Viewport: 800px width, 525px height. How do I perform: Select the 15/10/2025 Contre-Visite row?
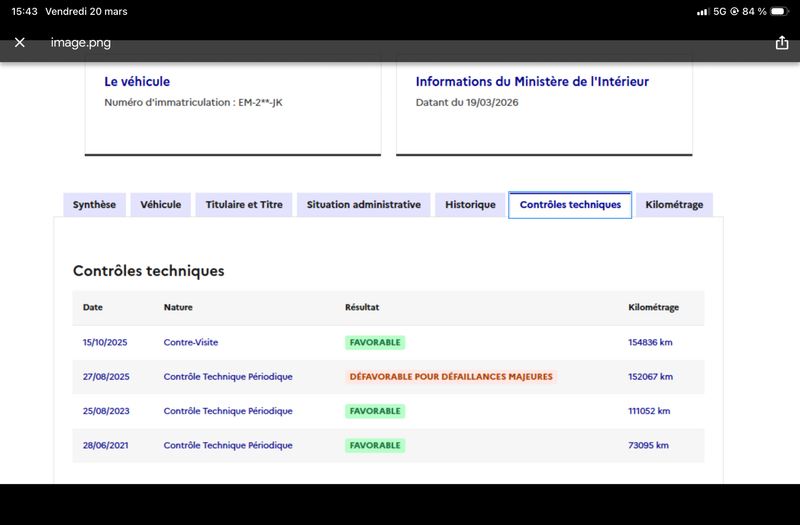pyautogui.click(x=388, y=342)
